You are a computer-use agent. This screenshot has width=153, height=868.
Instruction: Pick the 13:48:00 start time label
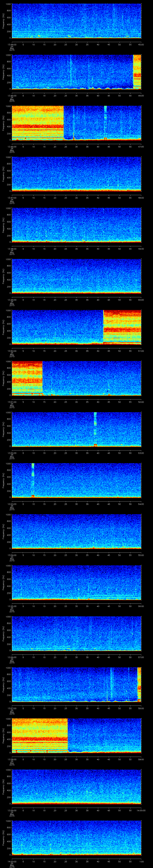click(x=12, y=249)
